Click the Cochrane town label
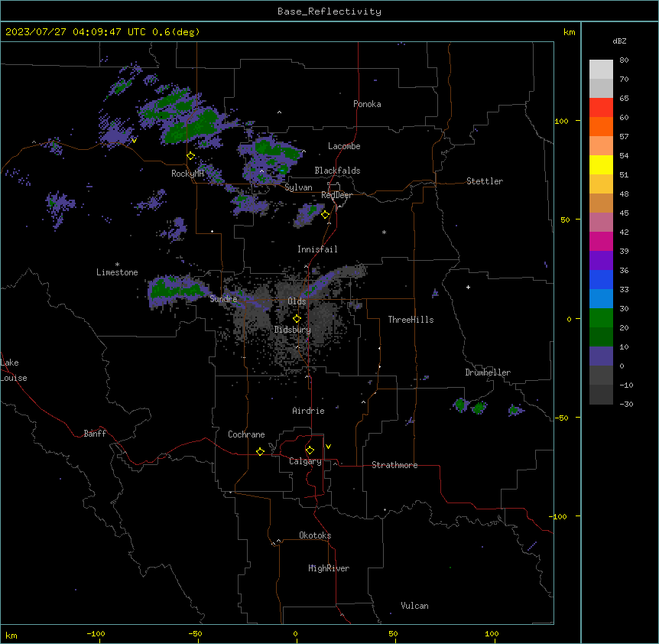The image size is (659, 644). coord(246,434)
